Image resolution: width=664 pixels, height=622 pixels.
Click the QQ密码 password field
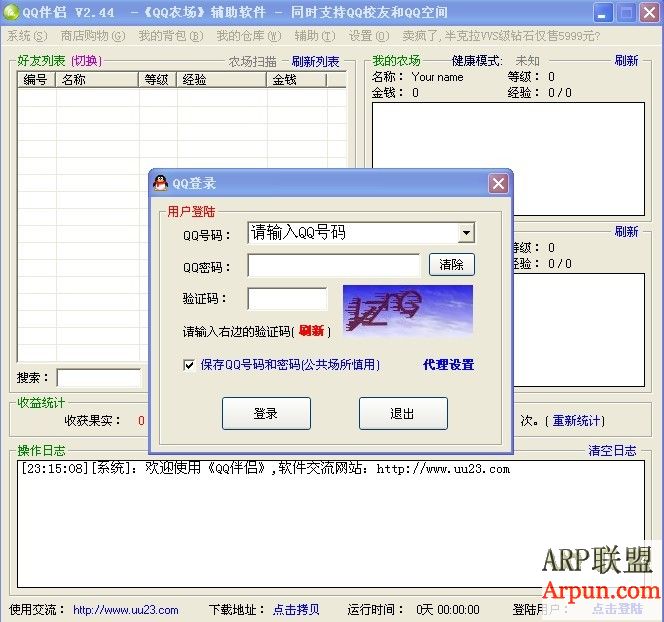(334, 265)
